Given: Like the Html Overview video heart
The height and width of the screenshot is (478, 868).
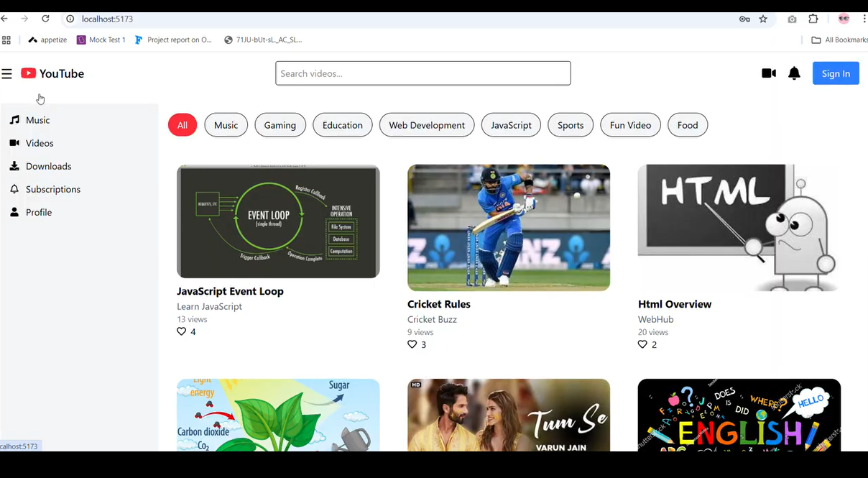Looking at the screenshot, I should point(642,344).
